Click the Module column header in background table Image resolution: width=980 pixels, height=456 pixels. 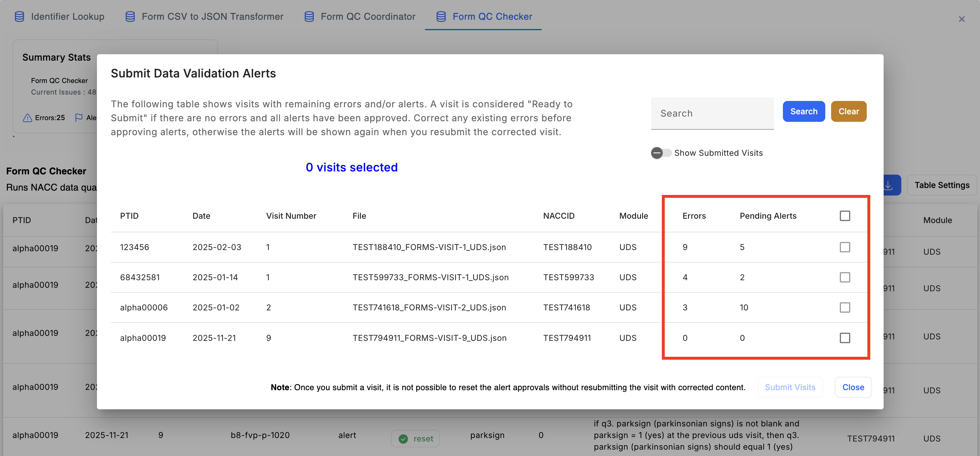coord(937,220)
